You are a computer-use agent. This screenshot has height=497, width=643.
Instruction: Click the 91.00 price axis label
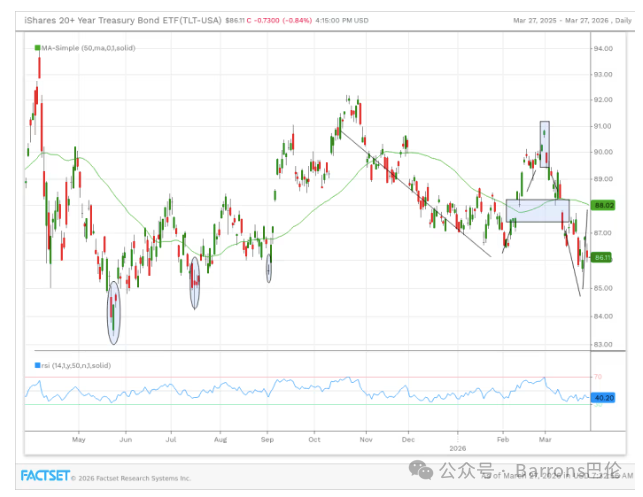tap(603, 126)
